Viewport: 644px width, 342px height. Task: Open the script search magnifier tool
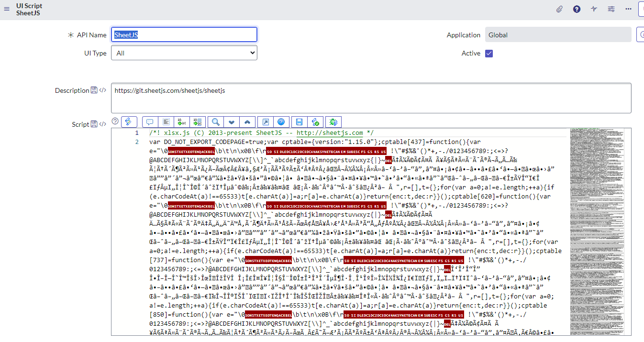coord(216,122)
